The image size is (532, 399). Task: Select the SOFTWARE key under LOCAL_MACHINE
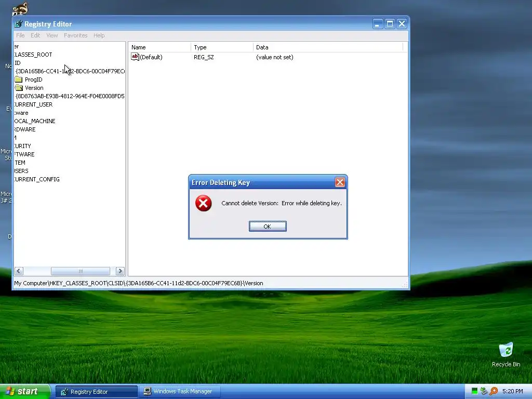pos(24,154)
